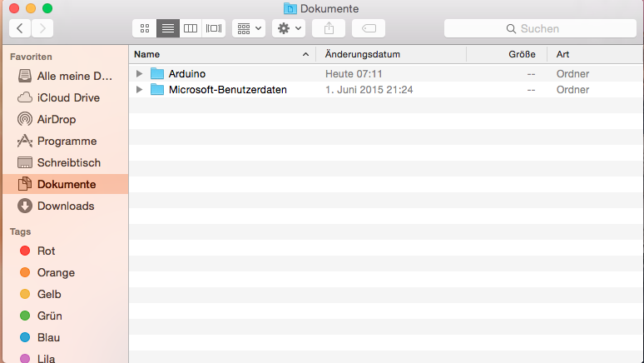This screenshot has height=363, width=644.
Task: Open the gear action menu
Action: tap(289, 28)
